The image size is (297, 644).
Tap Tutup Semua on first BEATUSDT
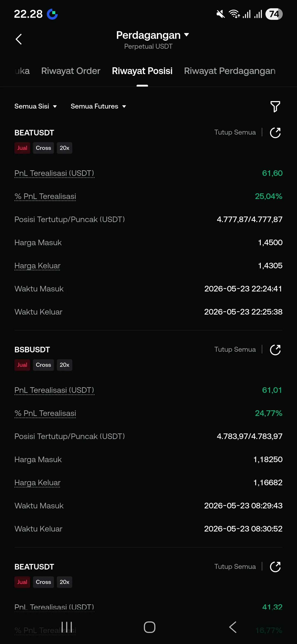coord(235,132)
